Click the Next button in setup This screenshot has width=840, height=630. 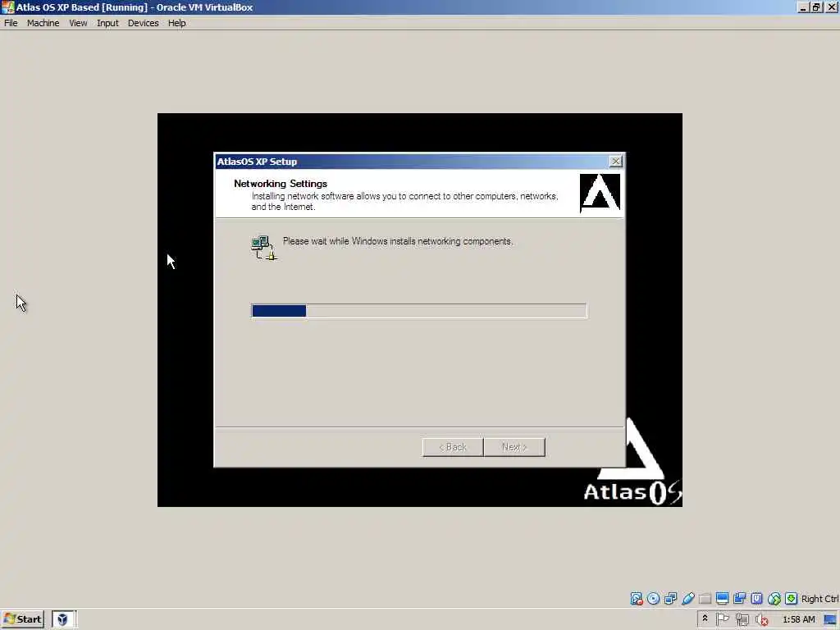(514, 447)
